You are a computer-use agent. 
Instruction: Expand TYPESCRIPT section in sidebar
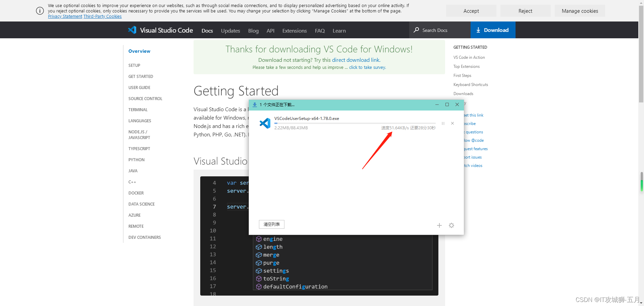(139, 148)
